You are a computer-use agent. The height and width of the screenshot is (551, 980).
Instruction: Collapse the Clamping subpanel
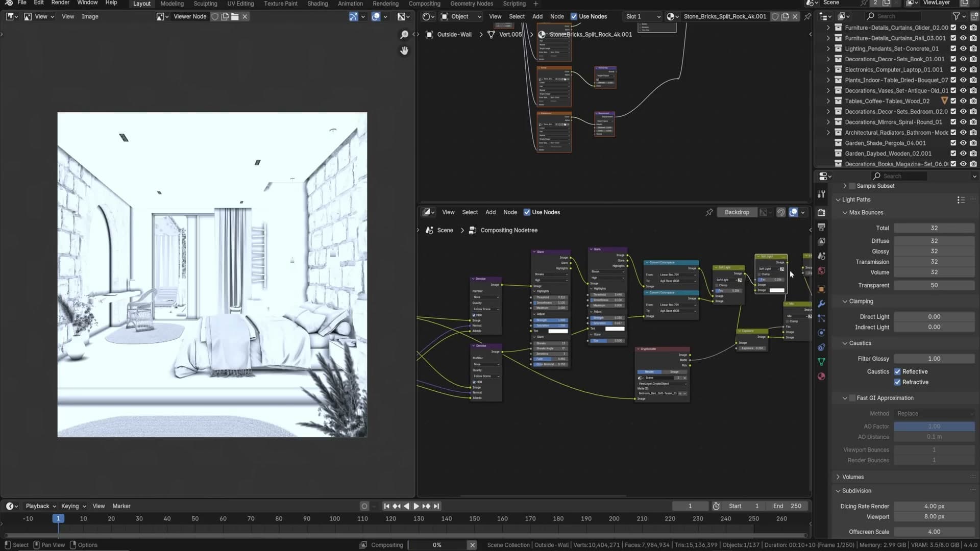845,302
